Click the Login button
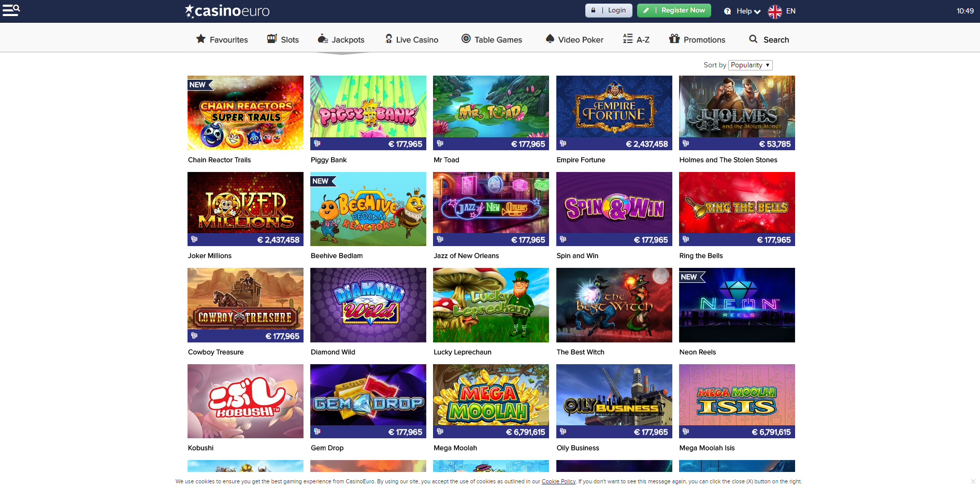The height and width of the screenshot is (488, 980). click(x=609, y=10)
